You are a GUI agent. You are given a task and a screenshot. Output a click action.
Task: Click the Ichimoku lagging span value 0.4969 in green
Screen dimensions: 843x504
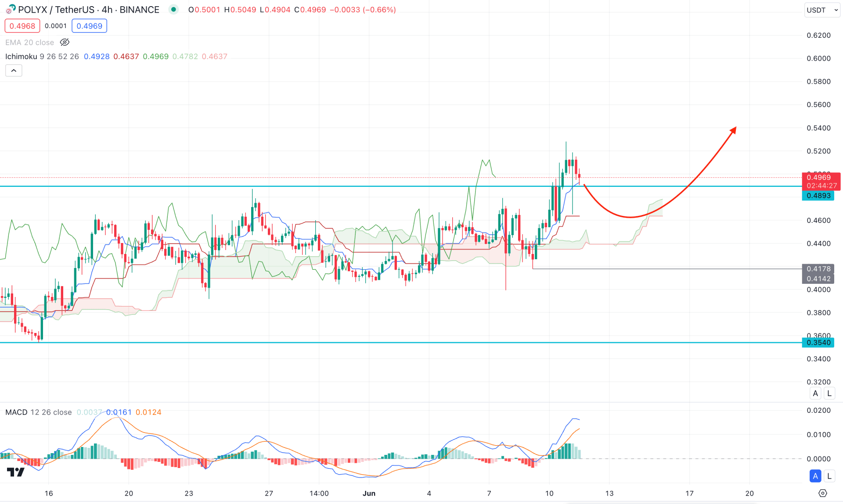click(x=156, y=57)
